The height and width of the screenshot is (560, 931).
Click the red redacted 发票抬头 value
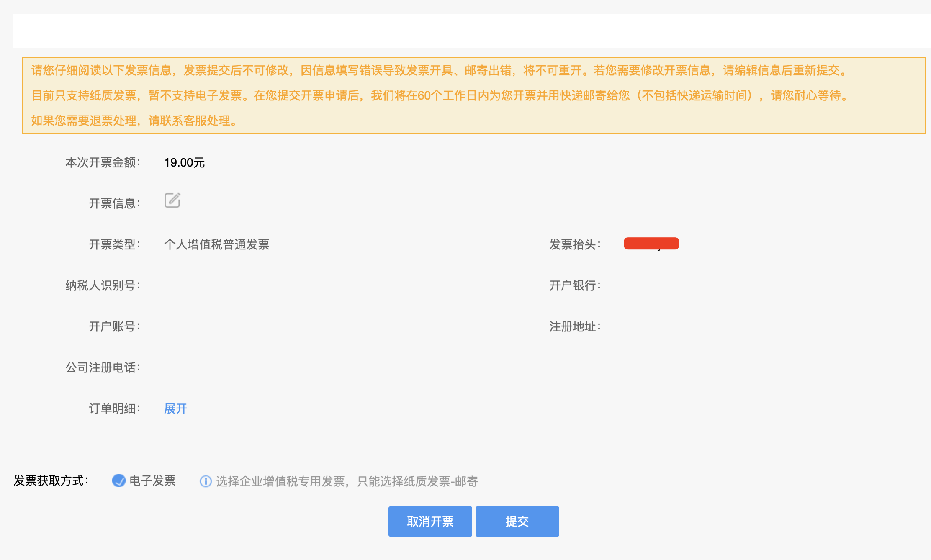coord(651,244)
